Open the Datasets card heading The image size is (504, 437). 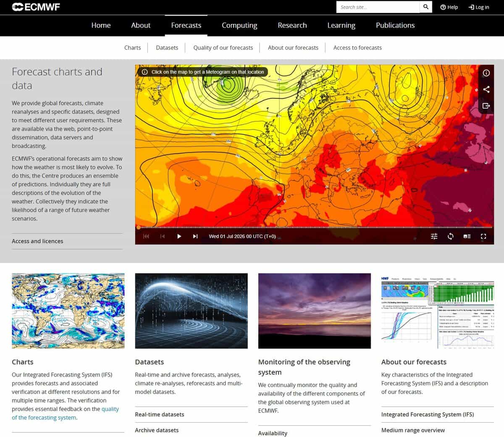[x=150, y=362]
